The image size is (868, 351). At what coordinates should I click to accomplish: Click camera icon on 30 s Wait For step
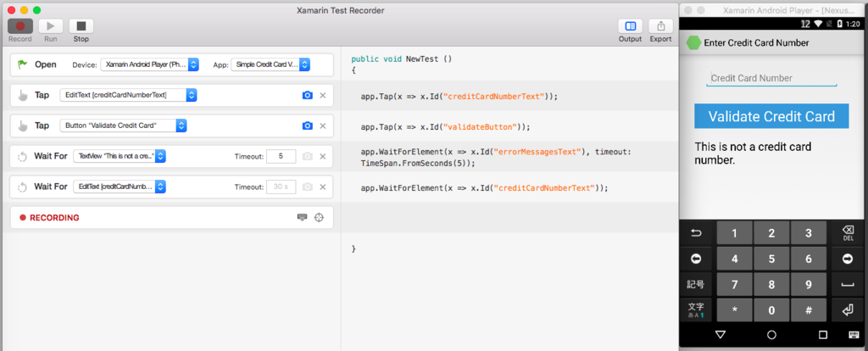coord(307,187)
